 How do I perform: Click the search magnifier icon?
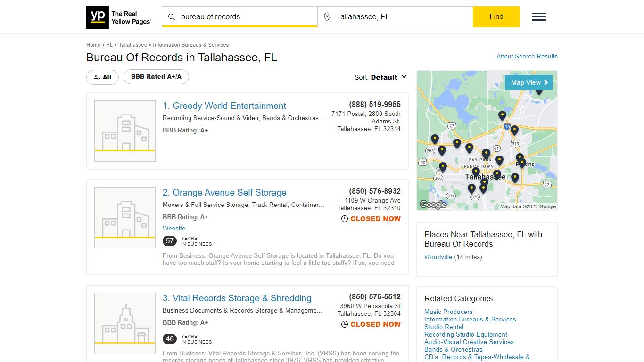172,17
